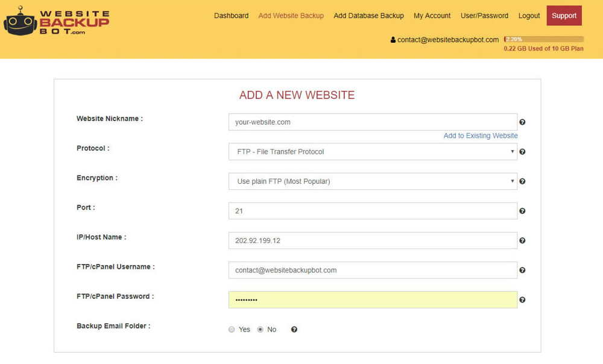
Task: Open the Encryption dropdown
Action: 373,181
